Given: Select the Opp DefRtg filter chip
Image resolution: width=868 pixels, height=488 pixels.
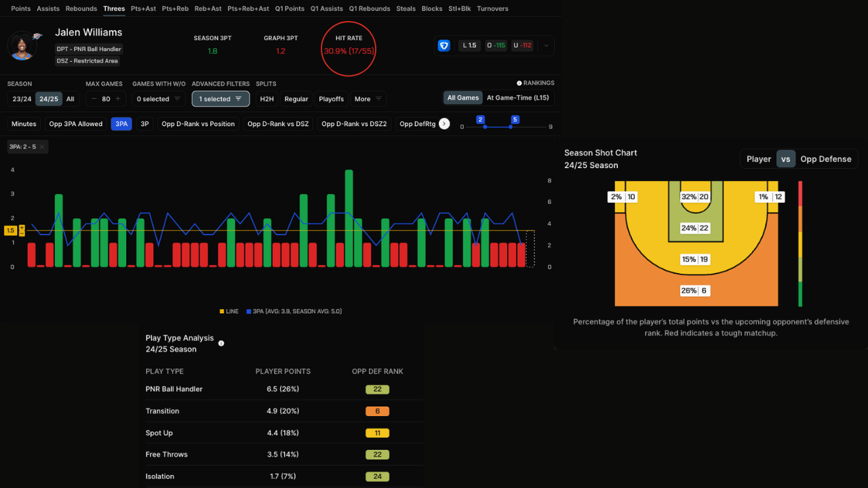Looking at the screenshot, I should tap(417, 124).
